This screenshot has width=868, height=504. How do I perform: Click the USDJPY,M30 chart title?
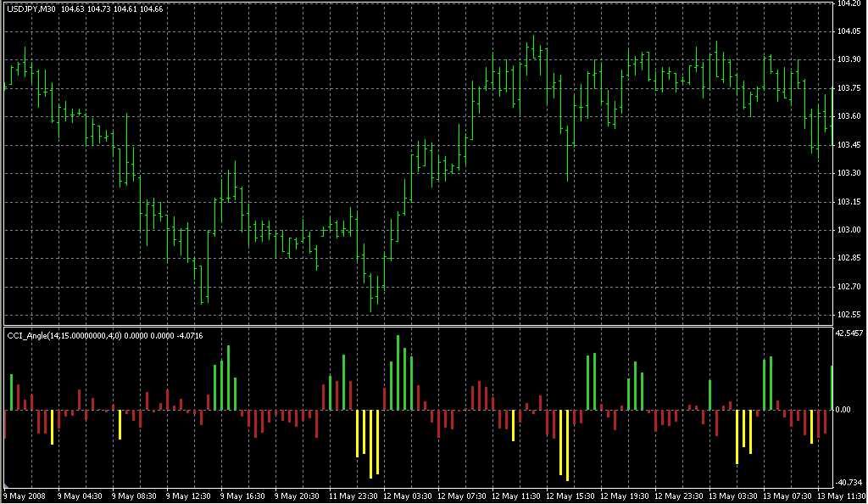[31, 9]
